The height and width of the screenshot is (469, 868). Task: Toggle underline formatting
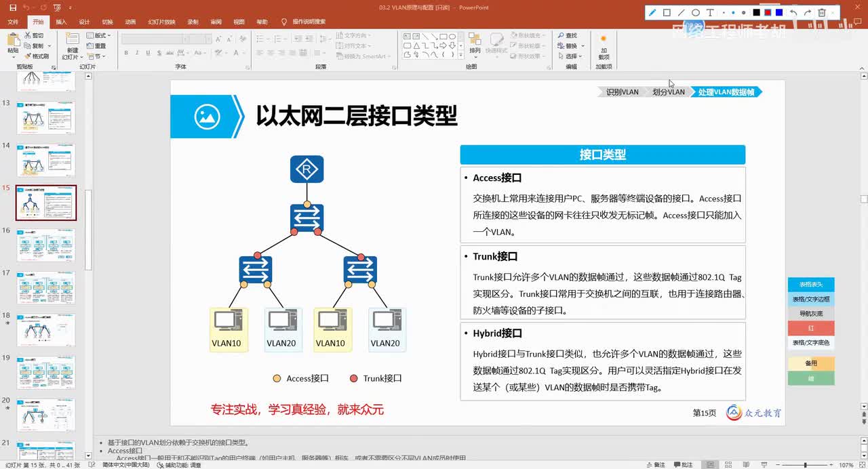pyautogui.click(x=147, y=52)
